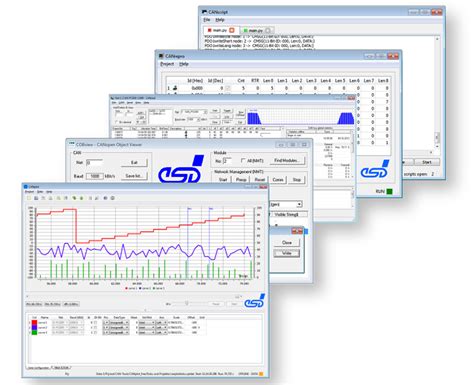Open the Data menu in CANplot
The image size is (474, 385).
(x=40, y=192)
